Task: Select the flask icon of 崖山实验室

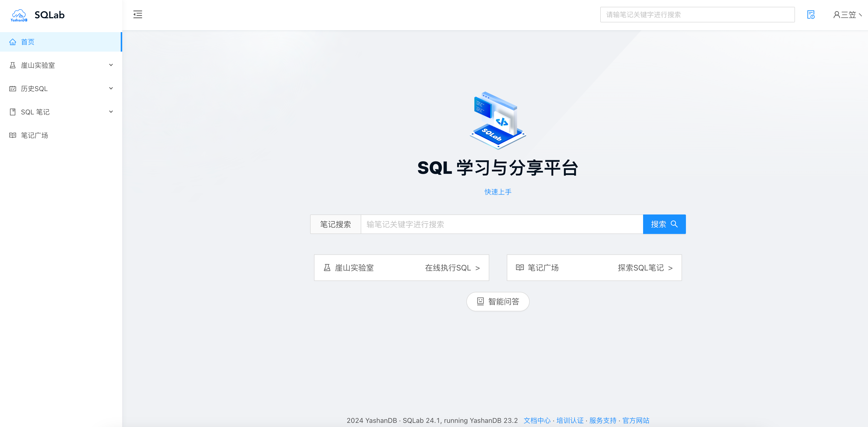Action: (12, 65)
